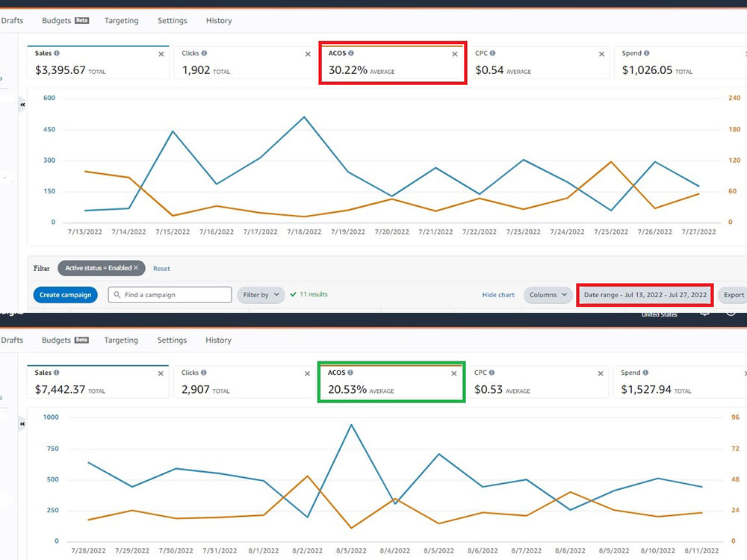Close the ACOS 30.22% metric card

pos(454,54)
